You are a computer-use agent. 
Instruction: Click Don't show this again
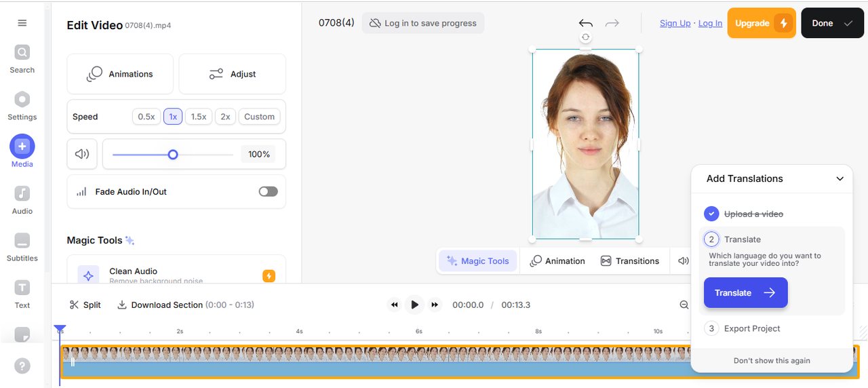click(x=772, y=361)
